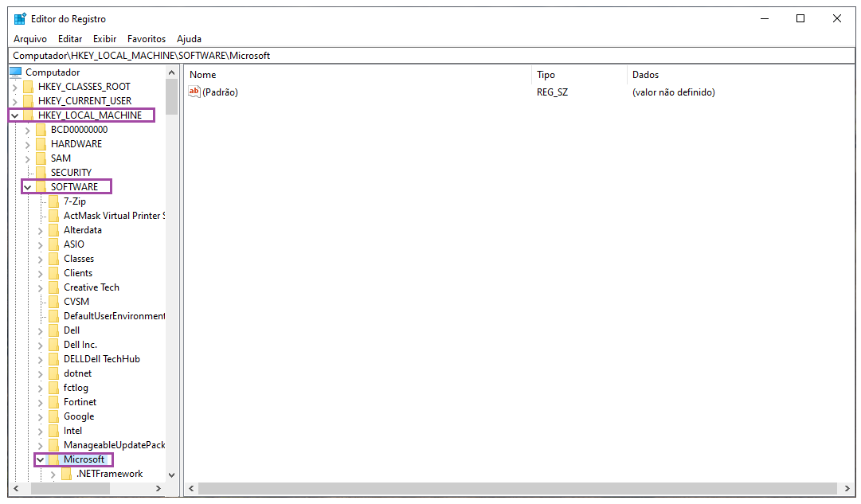Click the tree scrollbar down arrow
Image resolution: width=861 pixels, height=504 pixels.
click(x=172, y=475)
